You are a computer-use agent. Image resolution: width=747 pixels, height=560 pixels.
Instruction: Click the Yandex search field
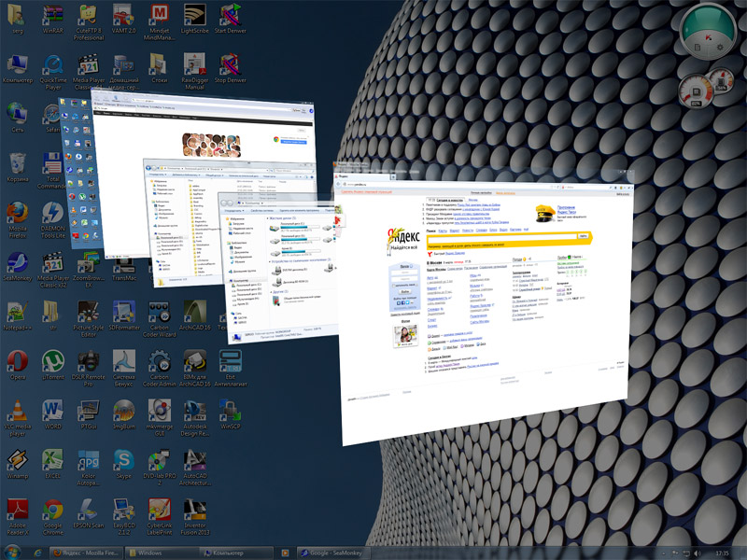501,236
